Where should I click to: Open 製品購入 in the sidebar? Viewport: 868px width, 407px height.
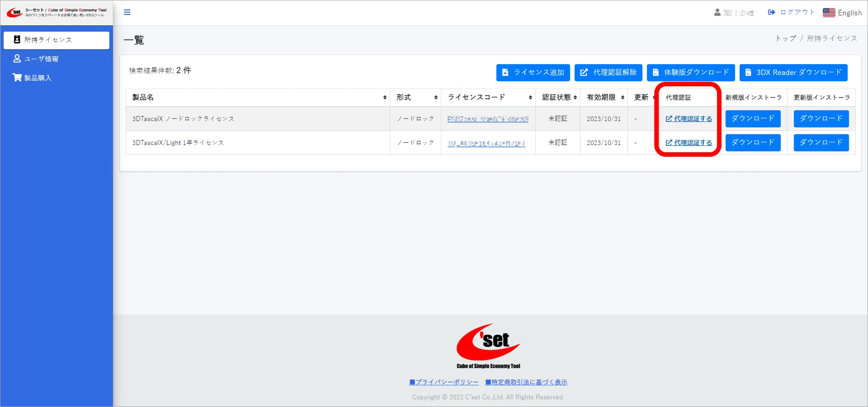tap(38, 78)
